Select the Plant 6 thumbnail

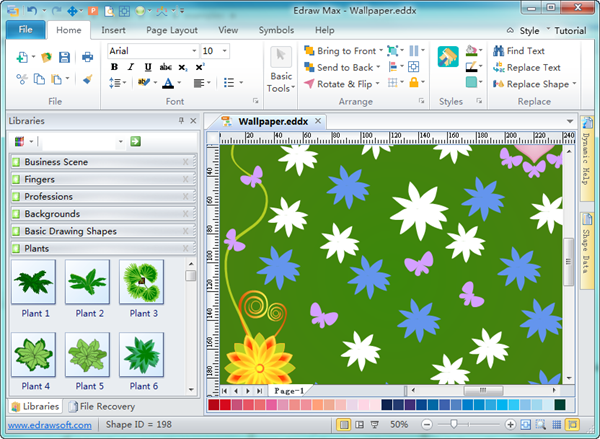coord(142,355)
